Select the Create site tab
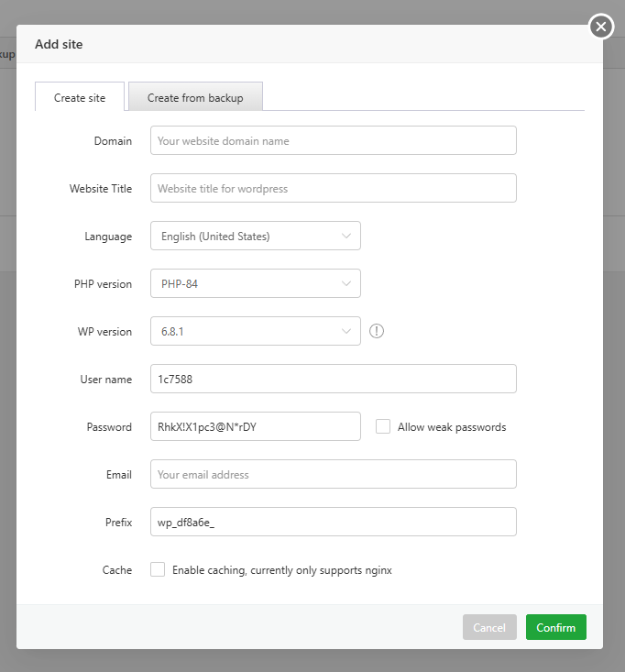The width and height of the screenshot is (625, 672). click(80, 97)
